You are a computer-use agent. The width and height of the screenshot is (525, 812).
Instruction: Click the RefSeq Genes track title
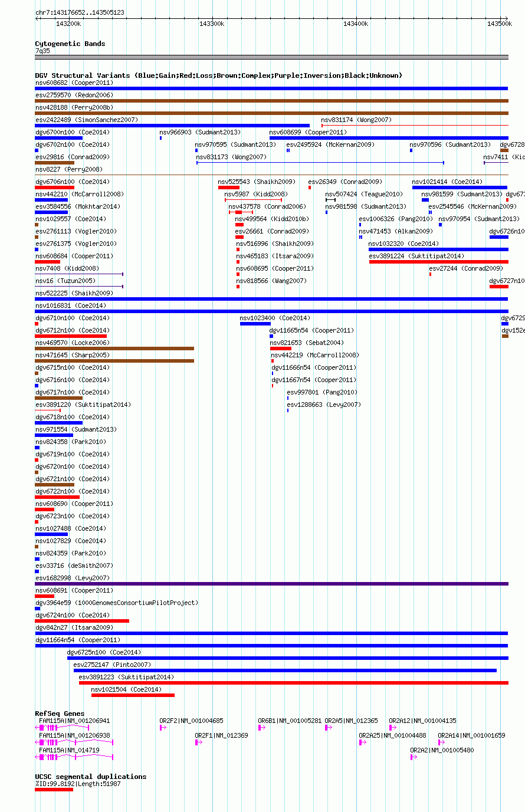coord(60,714)
